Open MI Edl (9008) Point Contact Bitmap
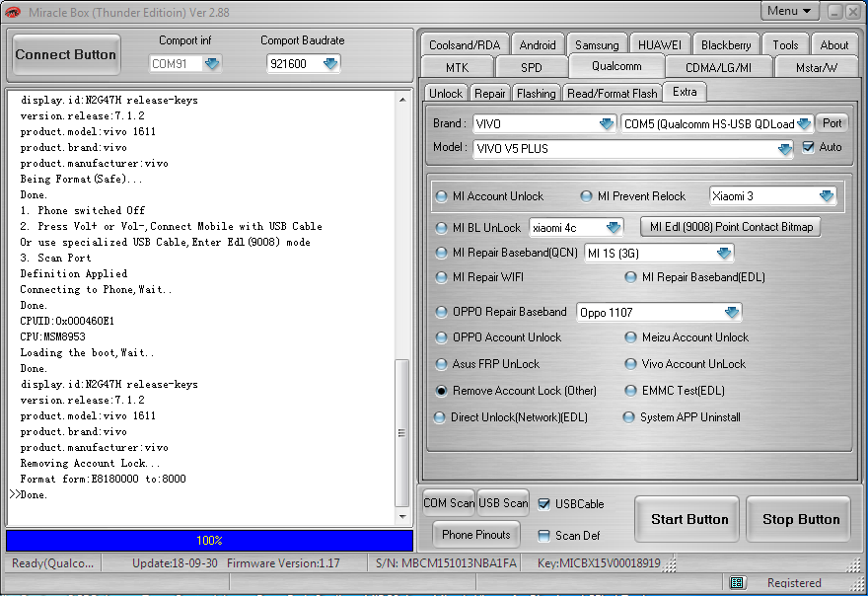Screen dimensions: 868x596 pos(731,227)
